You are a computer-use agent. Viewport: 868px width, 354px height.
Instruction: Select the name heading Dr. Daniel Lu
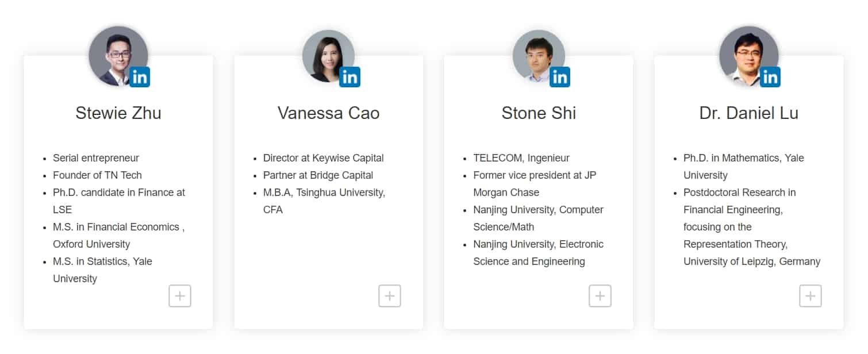click(749, 113)
